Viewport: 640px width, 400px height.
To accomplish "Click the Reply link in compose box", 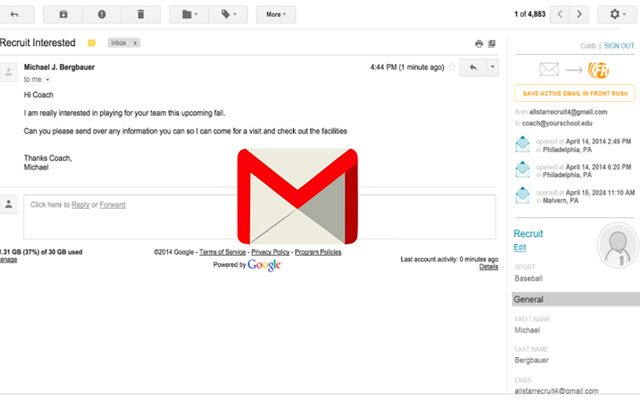I will pyautogui.click(x=80, y=205).
